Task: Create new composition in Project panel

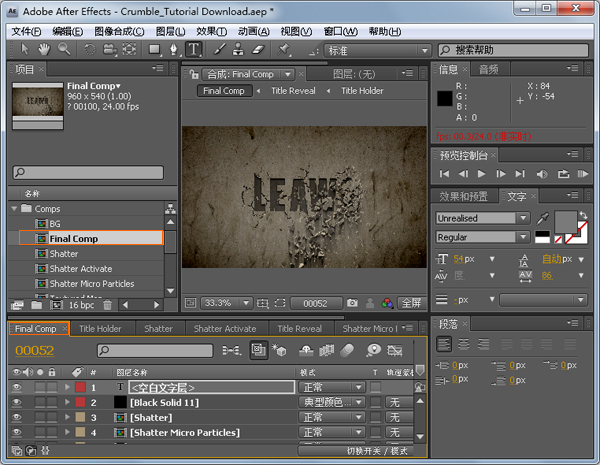Action: [x=56, y=305]
